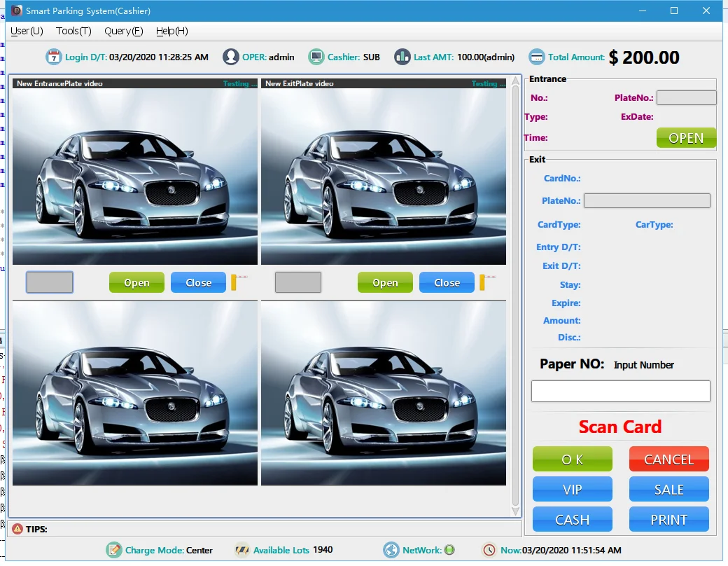Click the Testing label on entrance video
The image size is (728, 566).
[239, 83]
